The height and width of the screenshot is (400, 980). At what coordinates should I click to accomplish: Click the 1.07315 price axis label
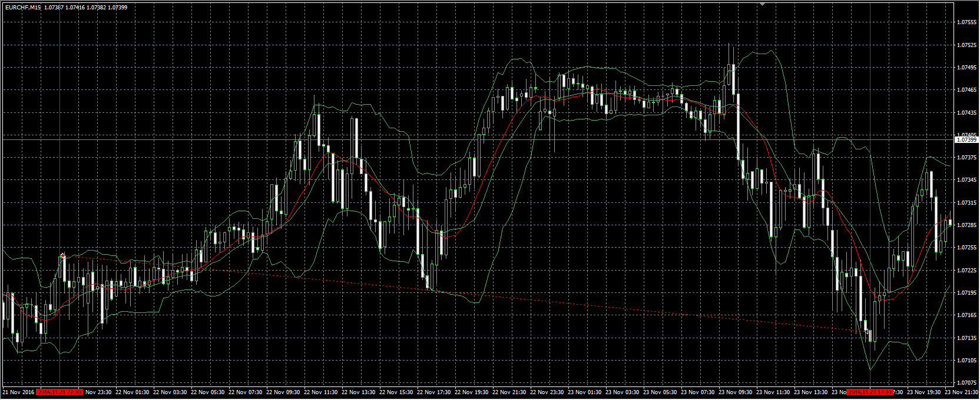click(x=967, y=203)
